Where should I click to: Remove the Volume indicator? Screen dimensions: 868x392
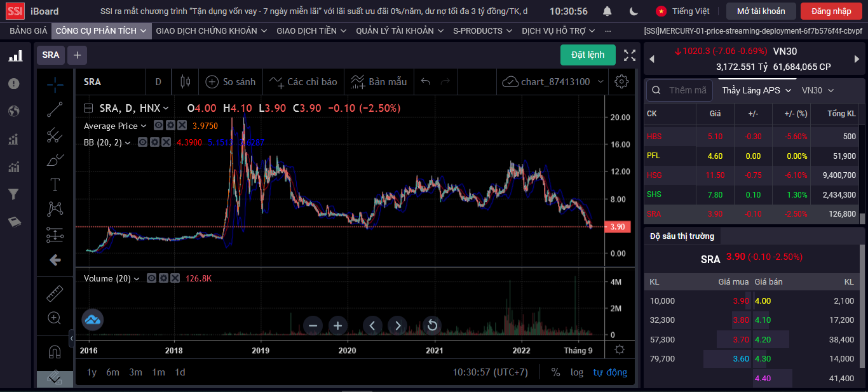(175, 278)
